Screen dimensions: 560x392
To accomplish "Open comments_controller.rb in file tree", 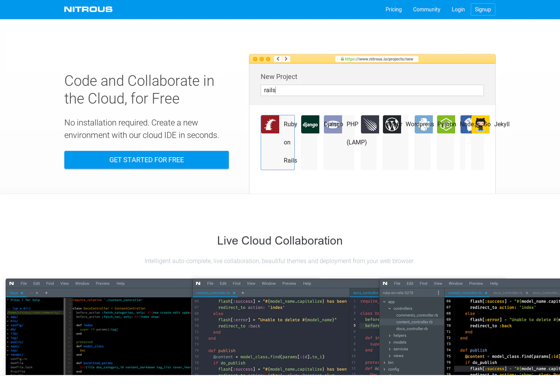I will pos(417,315).
